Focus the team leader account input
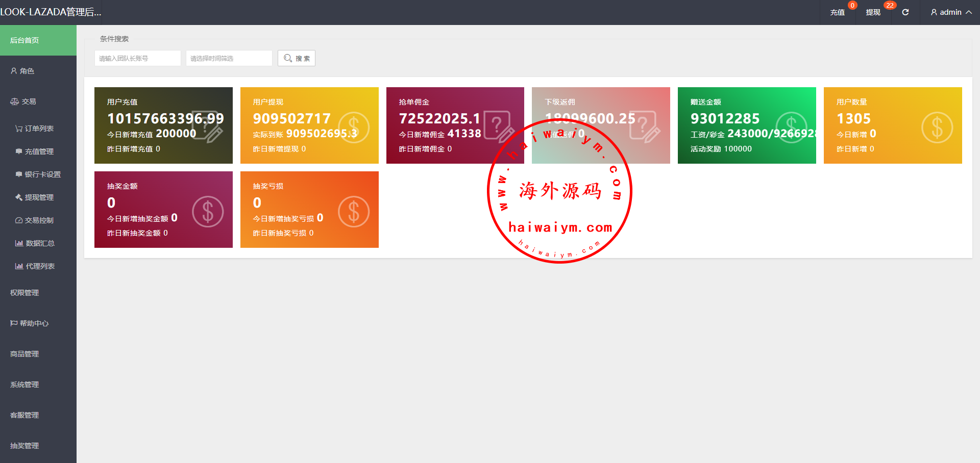This screenshot has height=463, width=980. point(137,58)
